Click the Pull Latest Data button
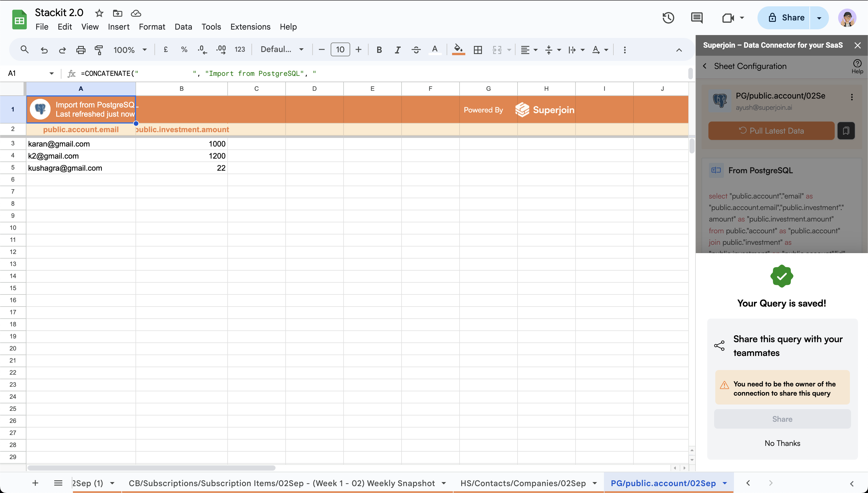This screenshot has width=868, height=493. pos(771,131)
